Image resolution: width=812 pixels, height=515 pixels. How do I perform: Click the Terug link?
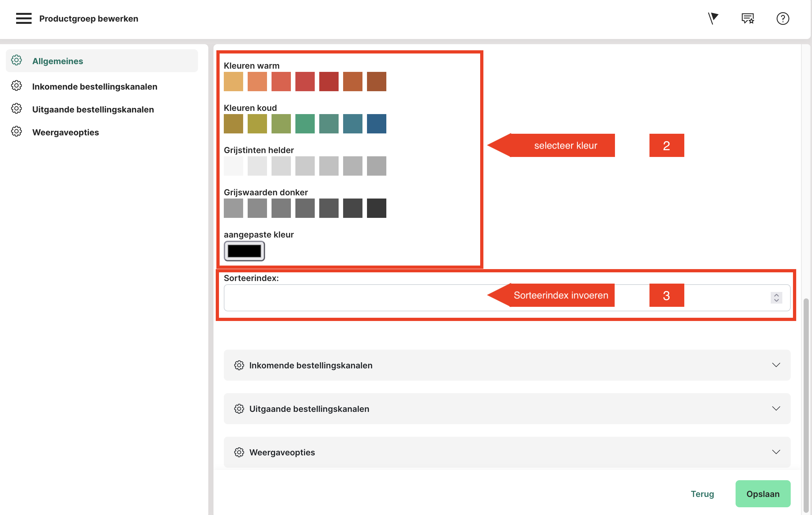[702, 494]
